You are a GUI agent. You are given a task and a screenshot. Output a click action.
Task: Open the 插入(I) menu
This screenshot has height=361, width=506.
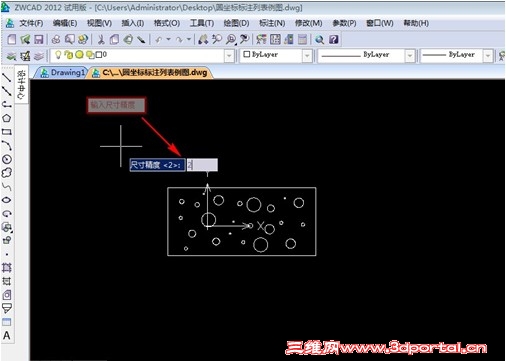click(x=133, y=23)
